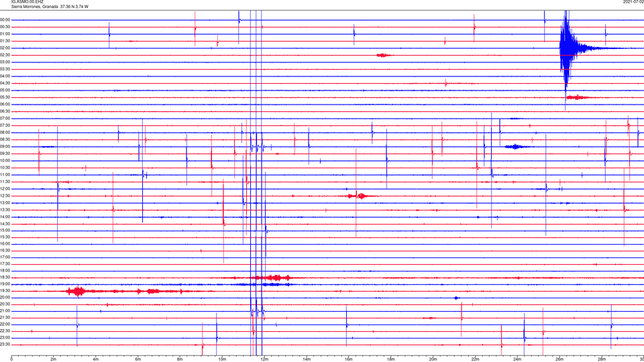Select the 08:30 trace time label
This screenshot has height=362, width=644.
(5, 139)
